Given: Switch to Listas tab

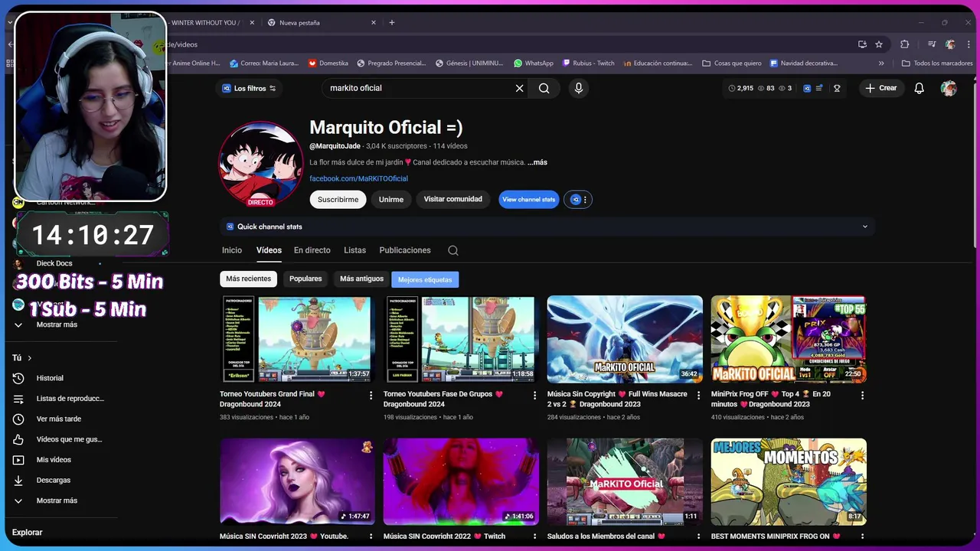Looking at the screenshot, I should (x=354, y=250).
